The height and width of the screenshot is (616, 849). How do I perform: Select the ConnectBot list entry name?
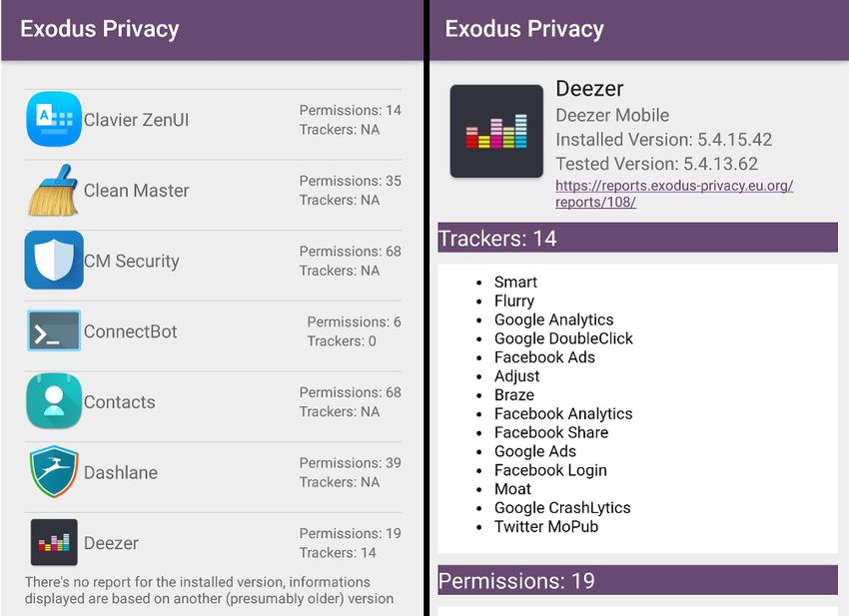(131, 331)
